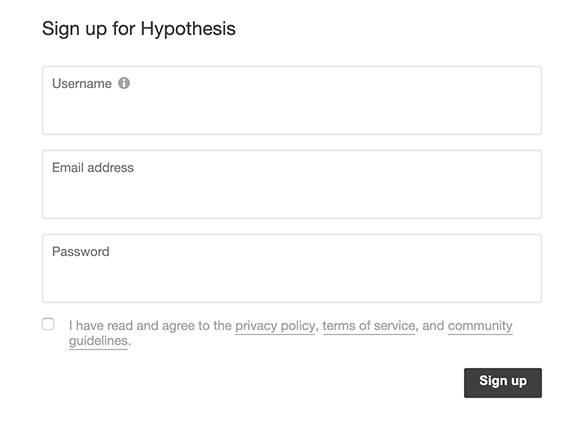
Task: Click the blank space under Email address label
Action: 292,196
